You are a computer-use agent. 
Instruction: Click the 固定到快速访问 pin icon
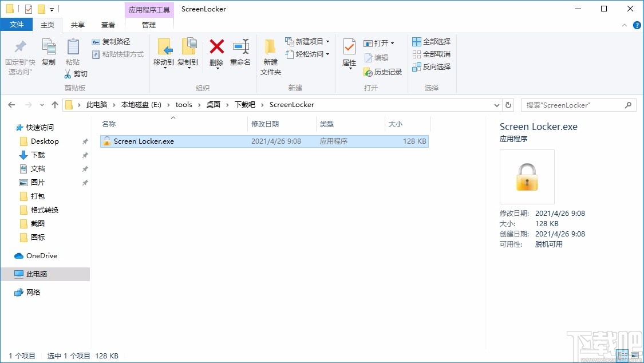20,53
